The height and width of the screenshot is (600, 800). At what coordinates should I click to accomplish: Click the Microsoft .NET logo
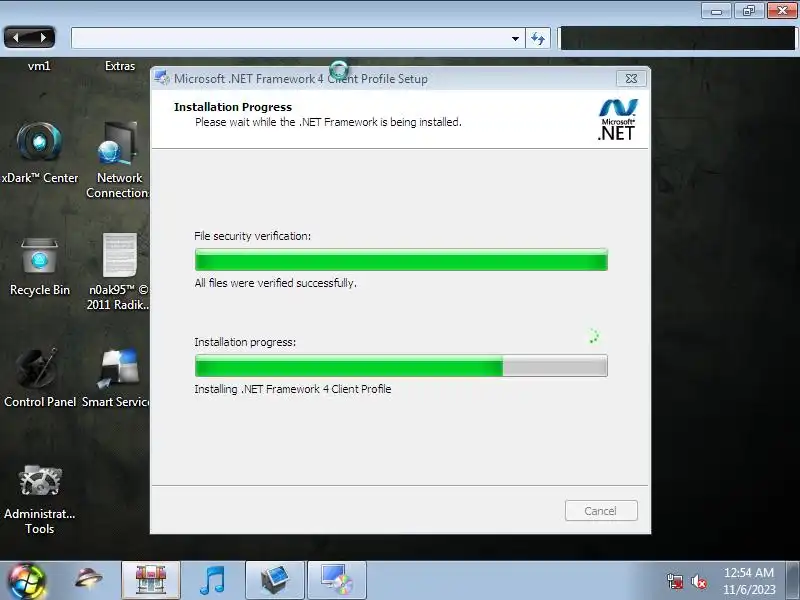tap(617, 120)
